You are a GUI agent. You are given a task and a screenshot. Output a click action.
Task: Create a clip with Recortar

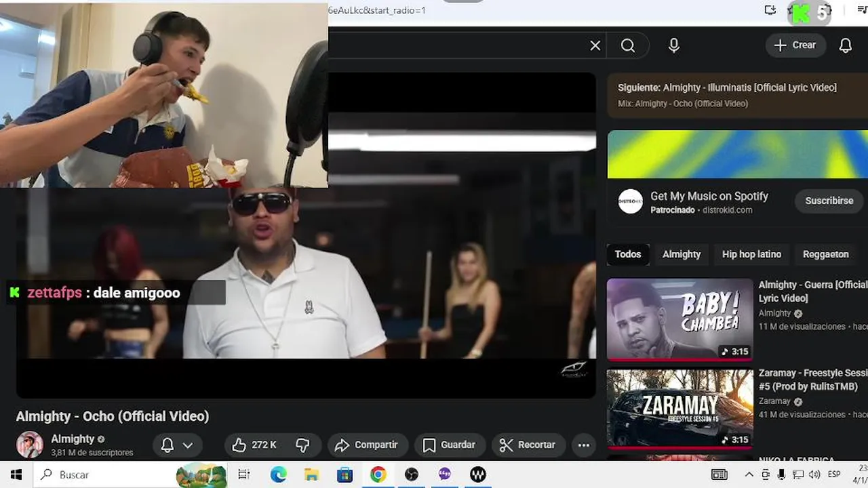click(x=528, y=445)
